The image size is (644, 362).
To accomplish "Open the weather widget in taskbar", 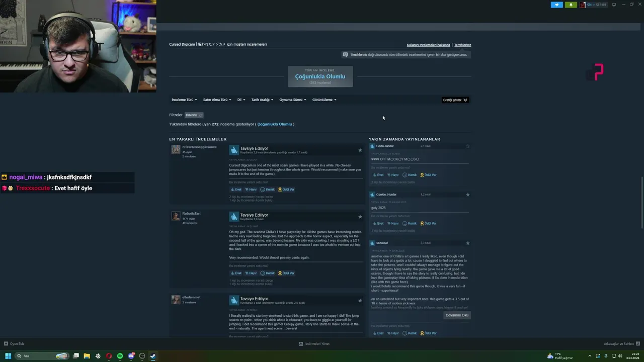I will [559, 356].
